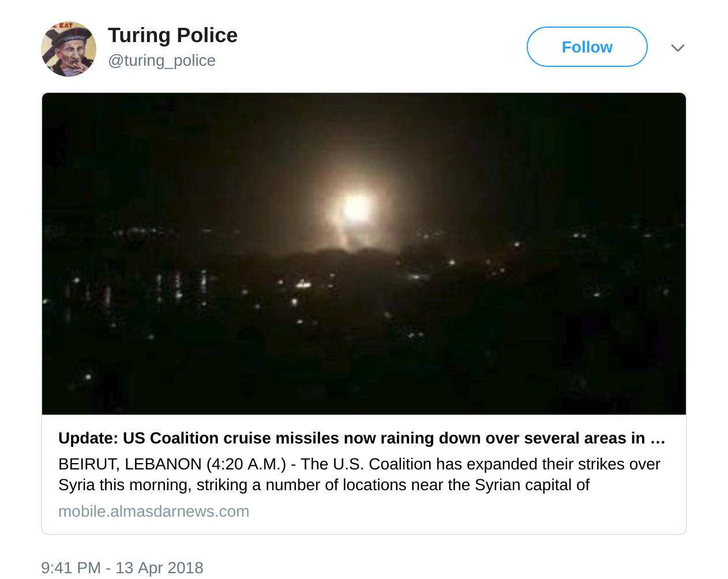The width and height of the screenshot is (728, 579).
Task: Click the word "Police" in the display name
Action: 208,35
